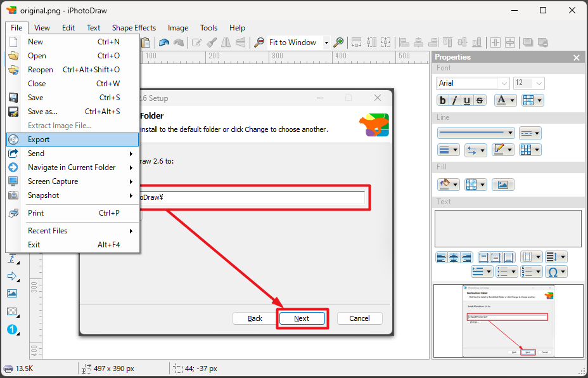Open the font color picker
The image size is (588, 378).
(505, 100)
